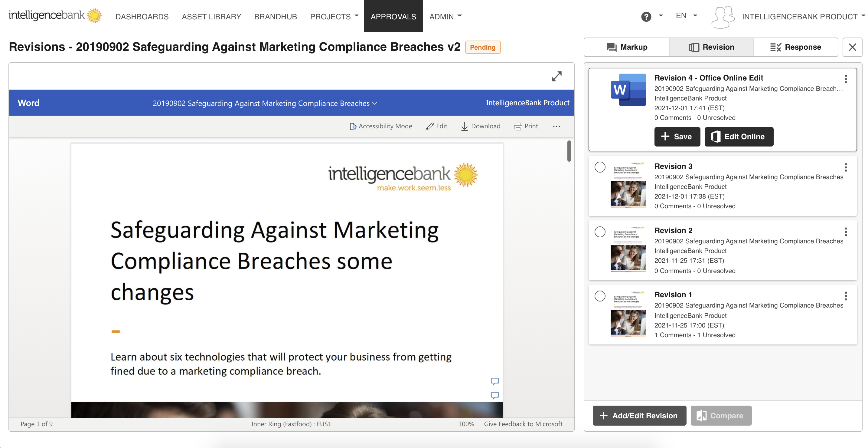This screenshot has height=448, width=868.
Task: Open the Revision 3 thumbnail preview
Action: [628, 185]
